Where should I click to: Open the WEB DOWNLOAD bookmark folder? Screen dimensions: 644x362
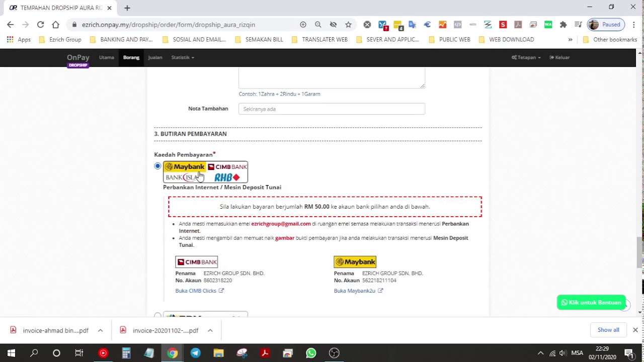[x=506, y=39]
